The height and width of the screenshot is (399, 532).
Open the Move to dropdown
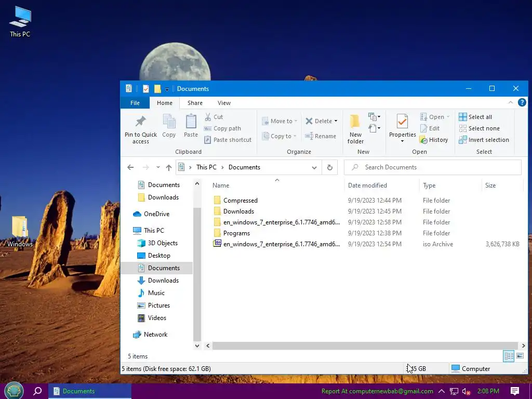click(280, 121)
